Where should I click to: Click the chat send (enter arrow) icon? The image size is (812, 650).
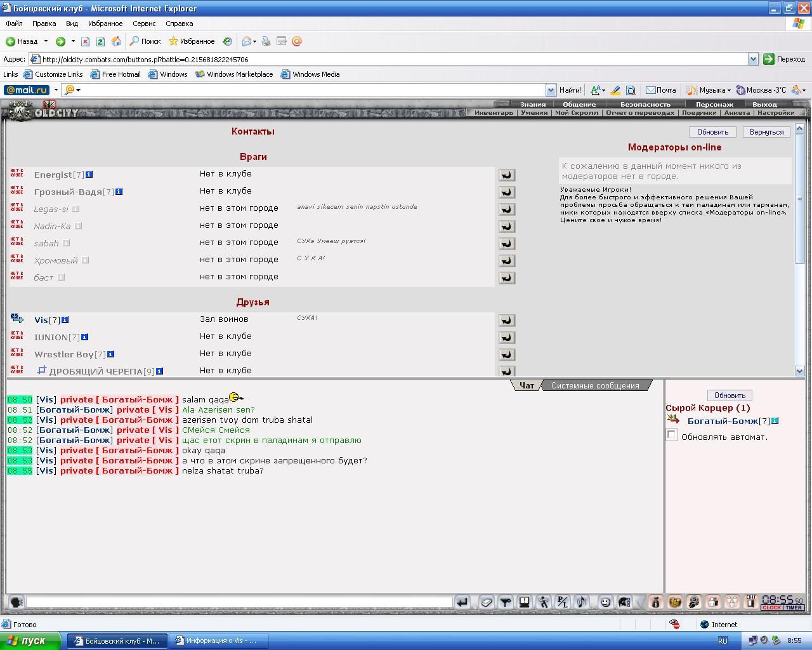462,602
